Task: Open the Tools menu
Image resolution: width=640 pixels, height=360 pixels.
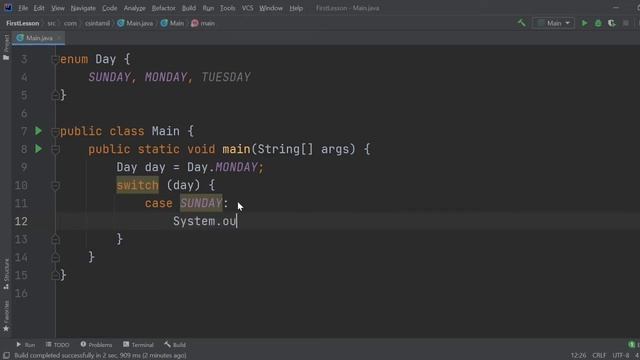Action: pyautogui.click(x=227, y=8)
